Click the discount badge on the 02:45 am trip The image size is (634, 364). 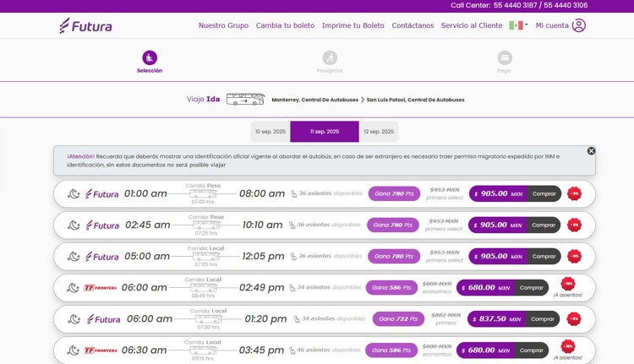(x=574, y=225)
